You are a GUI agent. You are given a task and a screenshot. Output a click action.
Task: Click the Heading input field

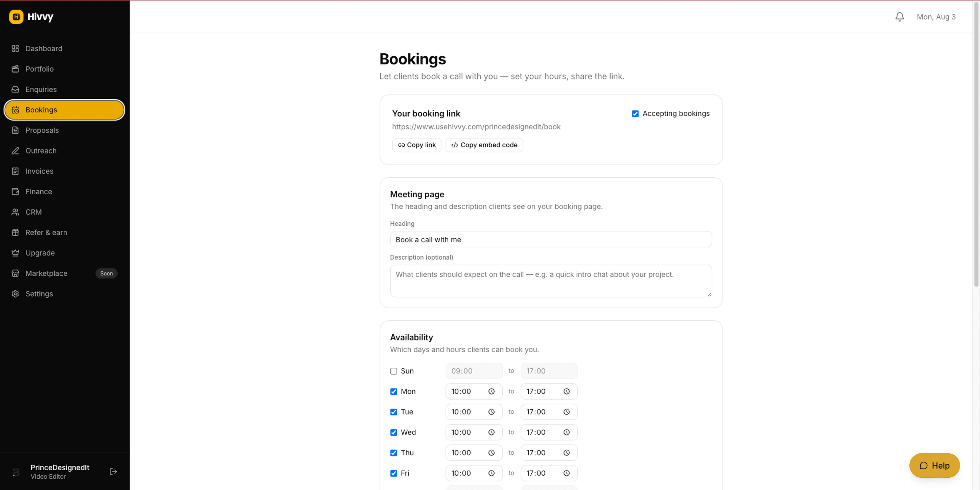click(x=551, y=239)
